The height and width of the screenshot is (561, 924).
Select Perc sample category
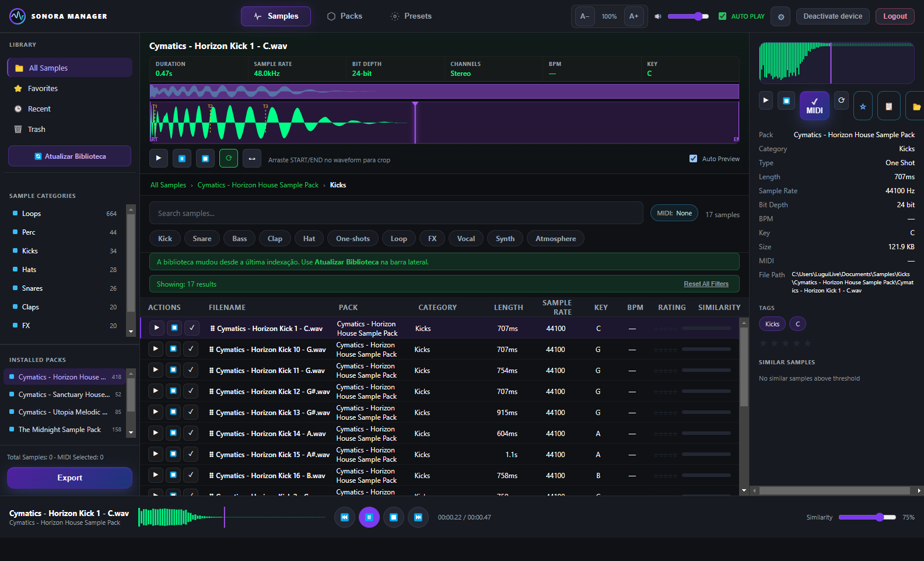point(64,232)
